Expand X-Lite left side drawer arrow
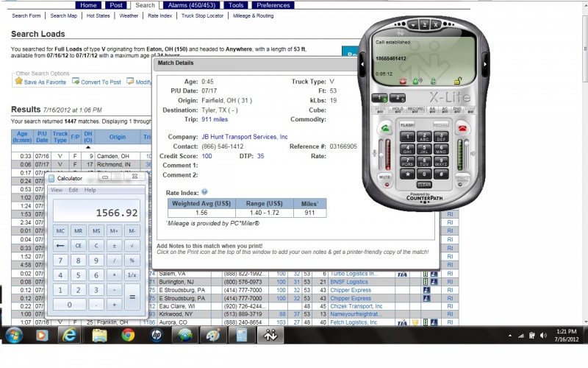This screenshot has width=588, height=368. pyautogui.click(x=362, y=64)
